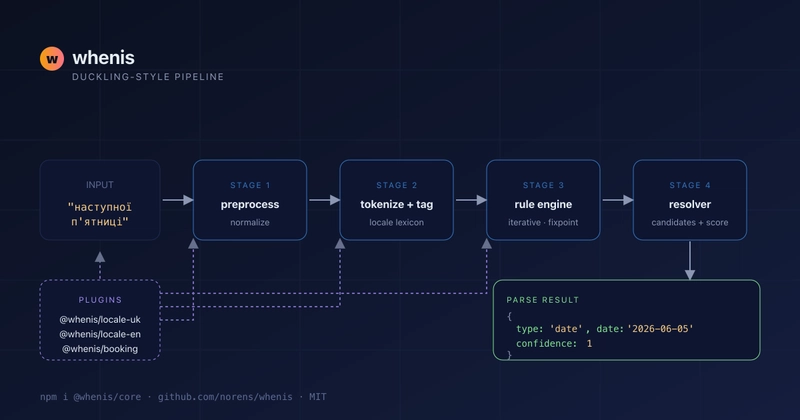Click the Stage 4 resolver box
This screenshot has width=800, height=420.
(x=690, y=200)
